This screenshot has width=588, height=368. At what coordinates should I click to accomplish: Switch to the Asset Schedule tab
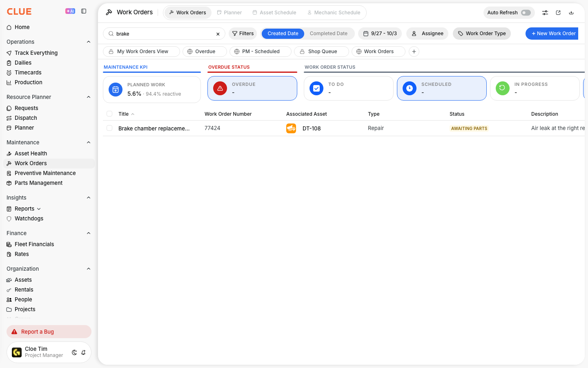pyautogui.click(x=274, y=13)
